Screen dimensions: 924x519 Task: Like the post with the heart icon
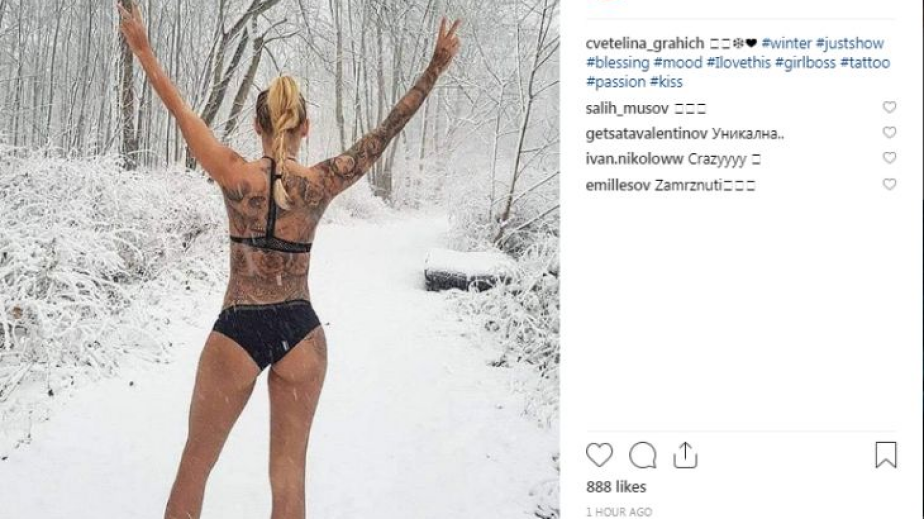point(599,455)
